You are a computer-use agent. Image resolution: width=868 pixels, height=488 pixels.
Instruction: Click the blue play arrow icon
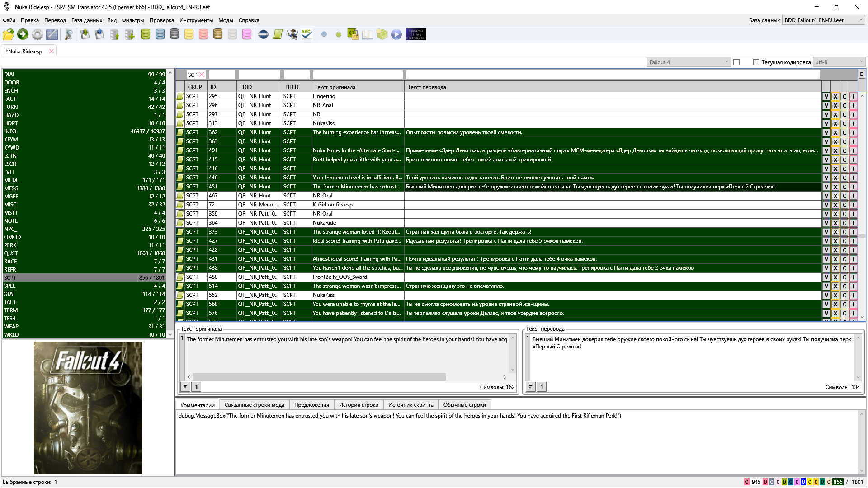click(396, 34)
